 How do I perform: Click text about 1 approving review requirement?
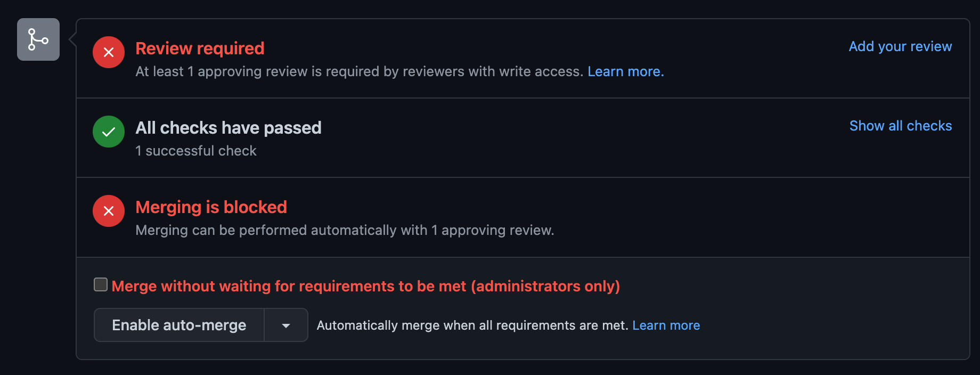[345, 230]
